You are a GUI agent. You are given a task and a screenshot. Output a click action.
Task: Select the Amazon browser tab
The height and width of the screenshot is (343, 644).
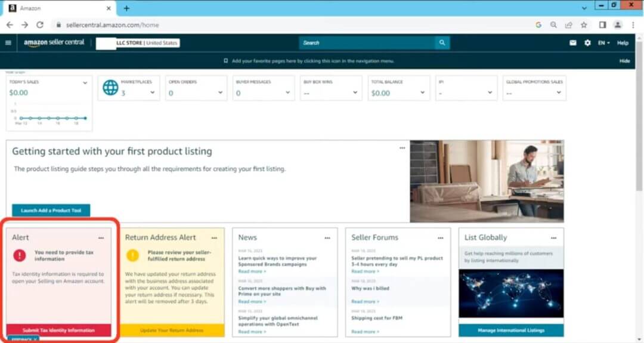60,8
